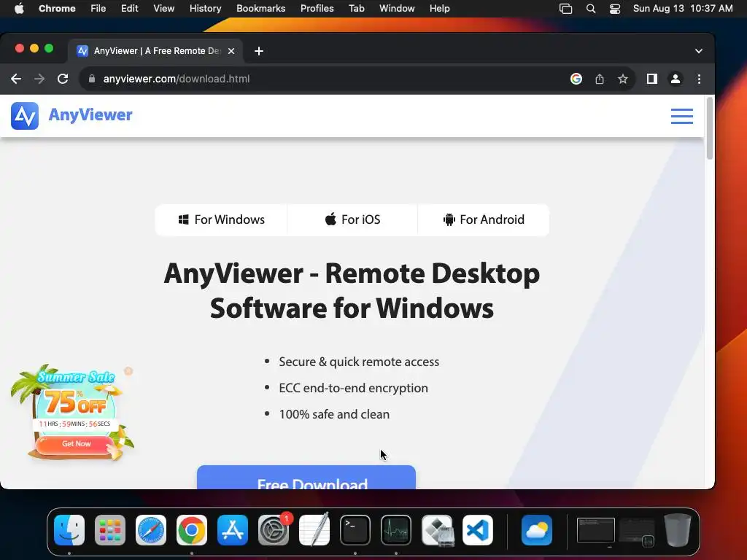The height and width of the screenshot is (560, 747).
Task: Open Terminal from the Dock
Action: click(355, 530)
